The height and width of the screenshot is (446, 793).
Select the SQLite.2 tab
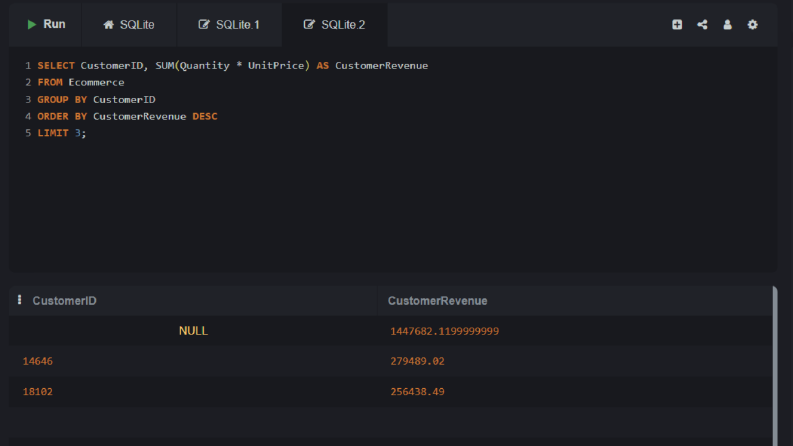click(x=334, y=24)
